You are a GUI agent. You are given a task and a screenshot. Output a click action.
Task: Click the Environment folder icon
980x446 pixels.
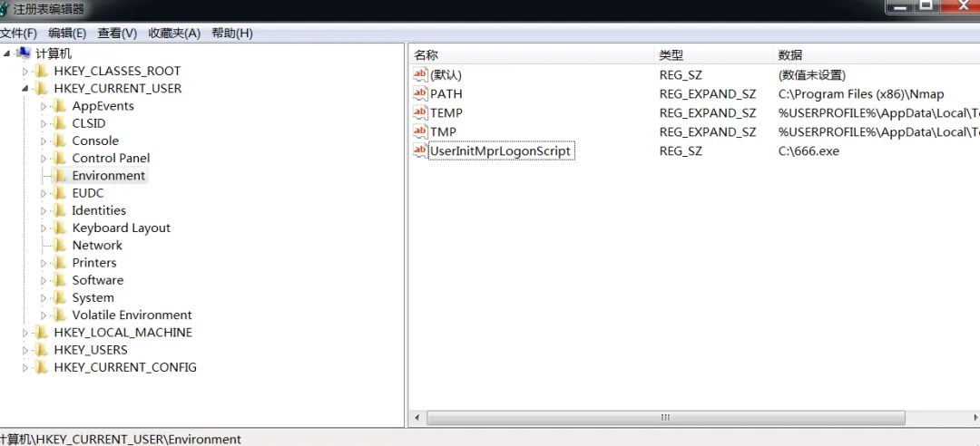[x=59, y=176]
